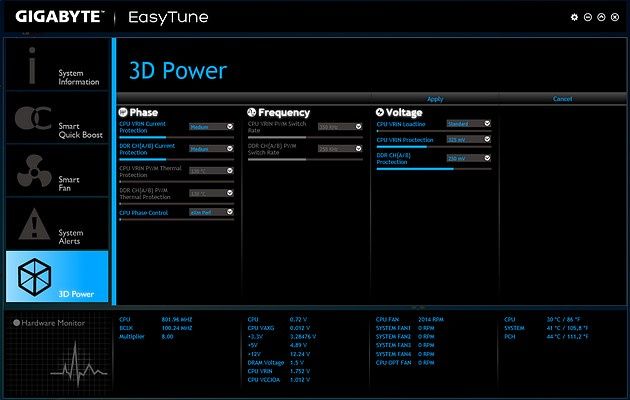This screenshot has height=400, width=630.
Task: Expand CPU VRIN Loadline Standard dropdown
Action: [468, 124]
